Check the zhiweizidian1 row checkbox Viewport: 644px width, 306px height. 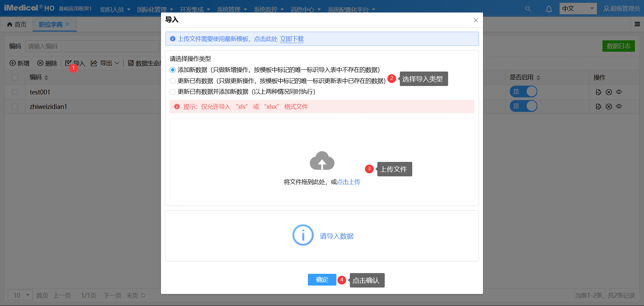[x=15, y=106]
